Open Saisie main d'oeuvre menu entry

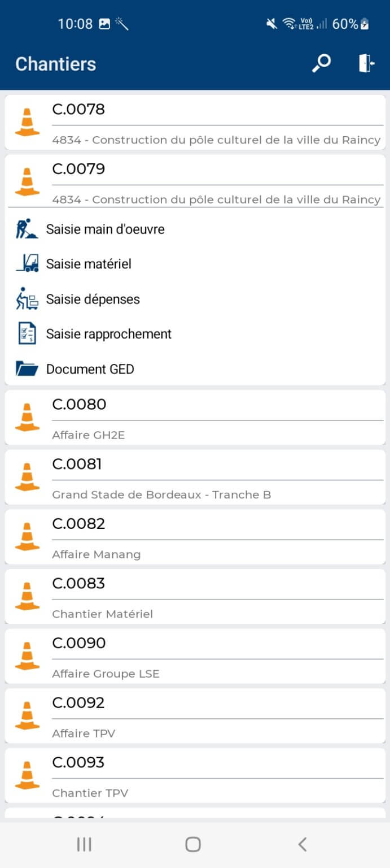(106, 229)
